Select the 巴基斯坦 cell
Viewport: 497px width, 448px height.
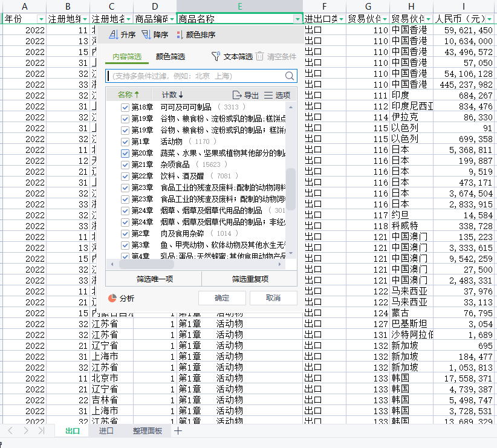click(x=411, y=324)
